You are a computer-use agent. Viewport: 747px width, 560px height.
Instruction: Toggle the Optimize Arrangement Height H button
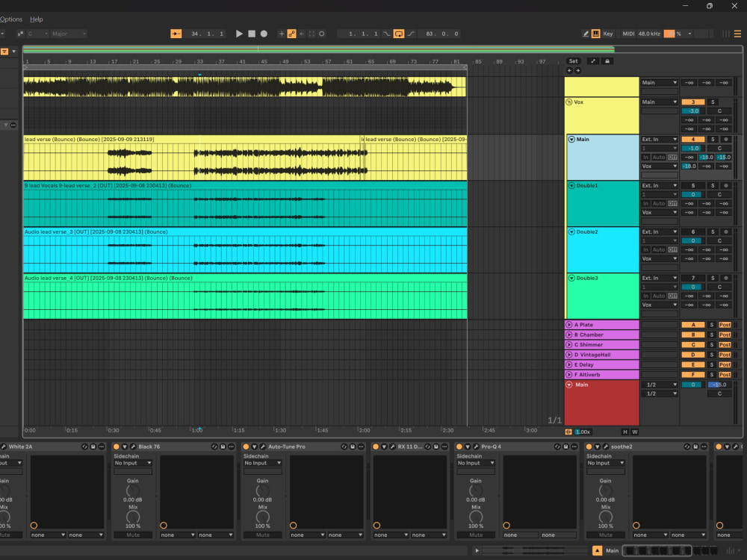pos(625,432)
